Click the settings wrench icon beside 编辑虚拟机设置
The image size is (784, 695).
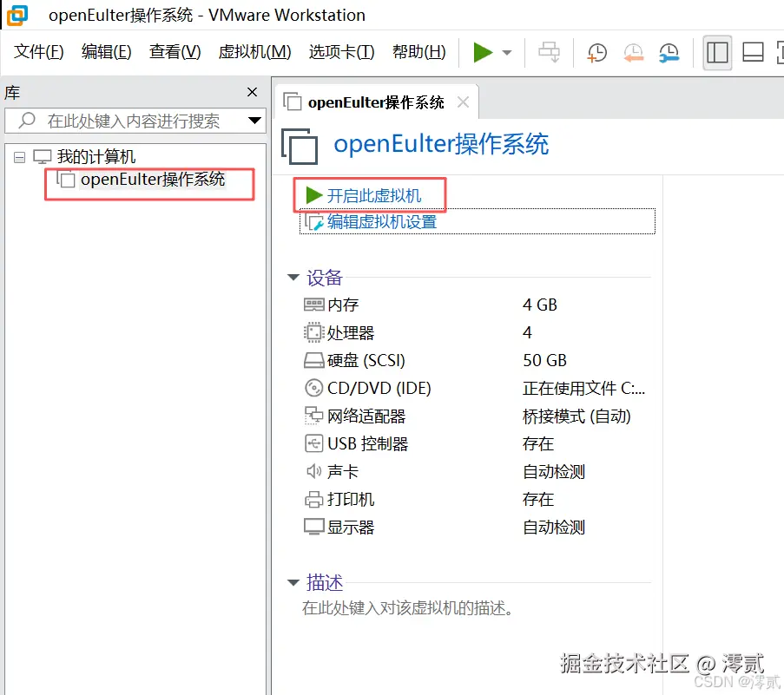pos(314,222)
